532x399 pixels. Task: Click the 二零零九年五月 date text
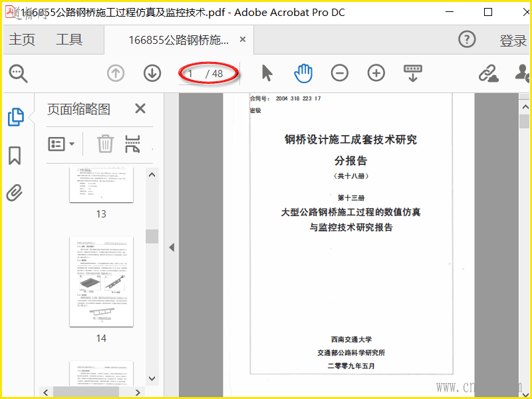(x=351, y=366)
